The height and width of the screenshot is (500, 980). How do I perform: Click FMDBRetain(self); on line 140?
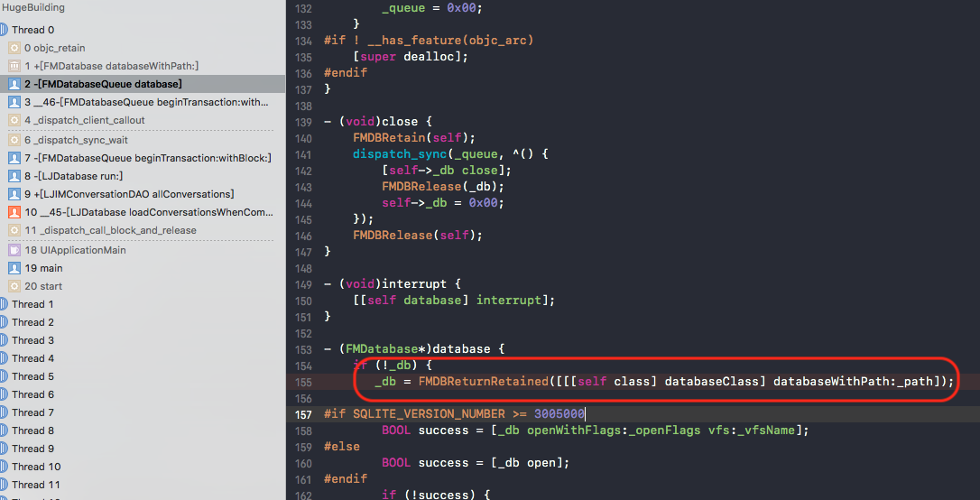point(414,137)
